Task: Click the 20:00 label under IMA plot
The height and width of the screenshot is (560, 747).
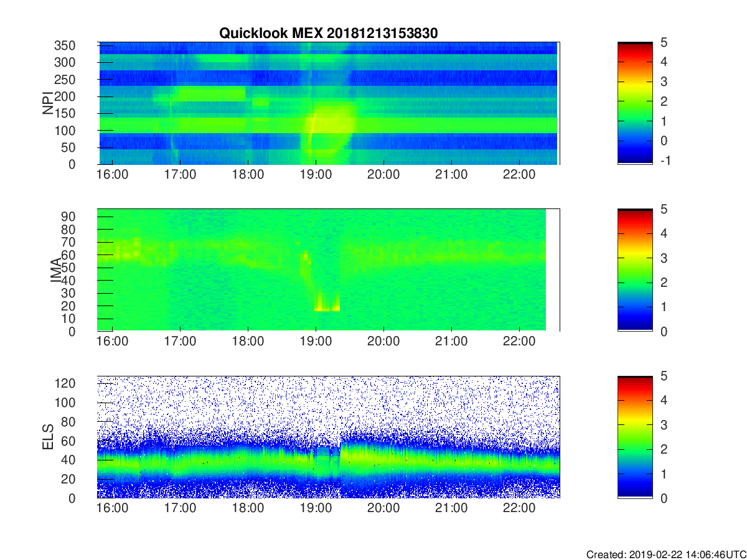Action: pos(383,342)
